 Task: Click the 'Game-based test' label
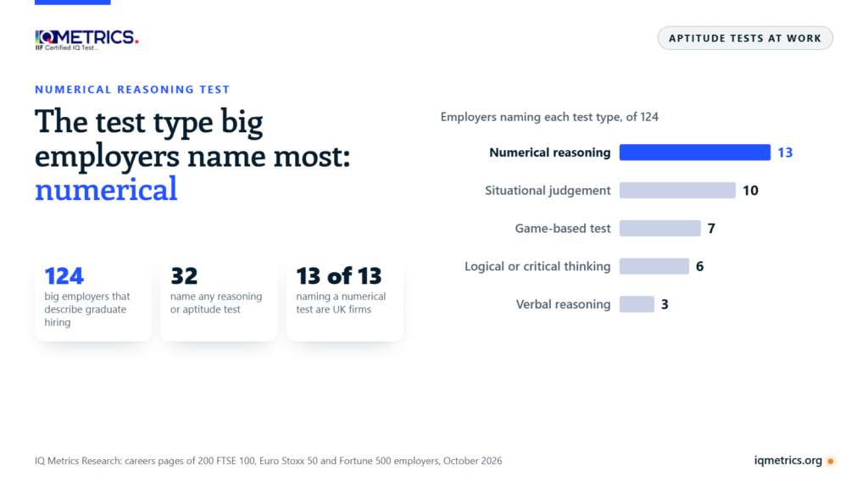coord(563,229)
